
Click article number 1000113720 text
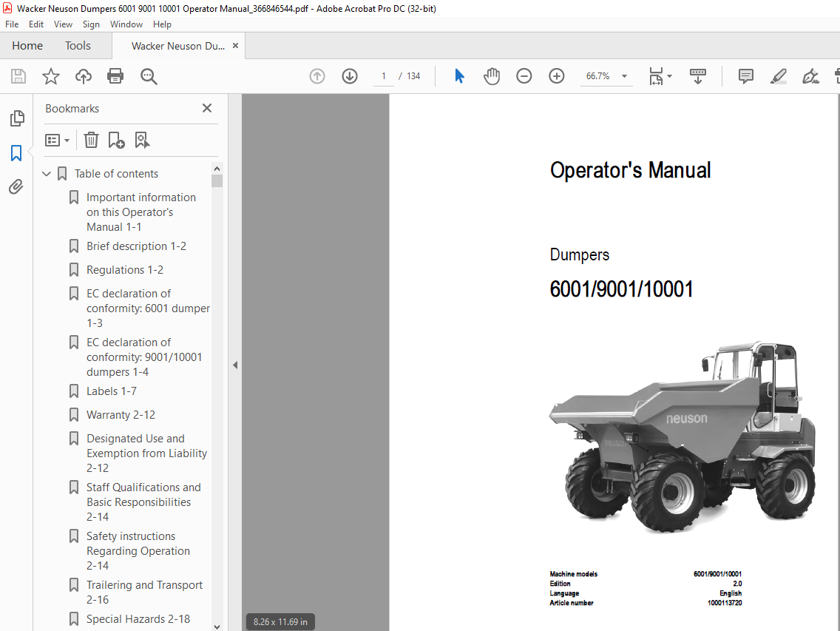click(725, 603)
